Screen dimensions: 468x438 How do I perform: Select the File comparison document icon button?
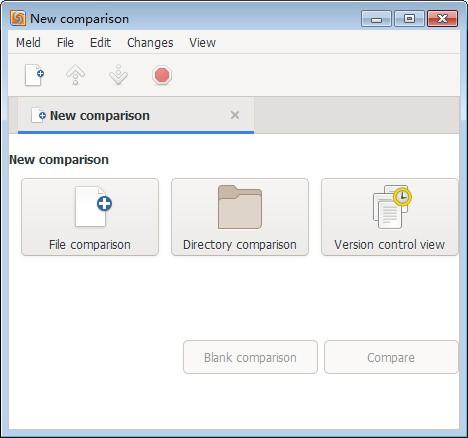90,217
